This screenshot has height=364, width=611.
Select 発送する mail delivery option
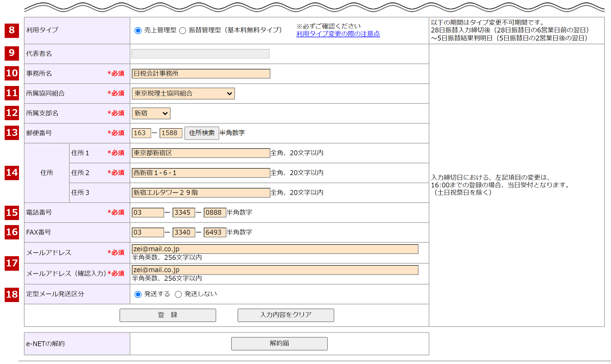point(138,294)
